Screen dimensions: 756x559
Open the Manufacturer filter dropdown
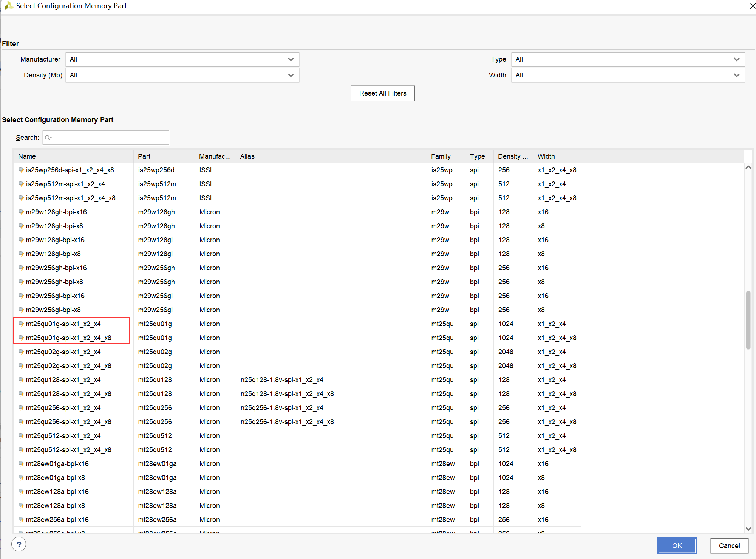[x=182, y=59]
